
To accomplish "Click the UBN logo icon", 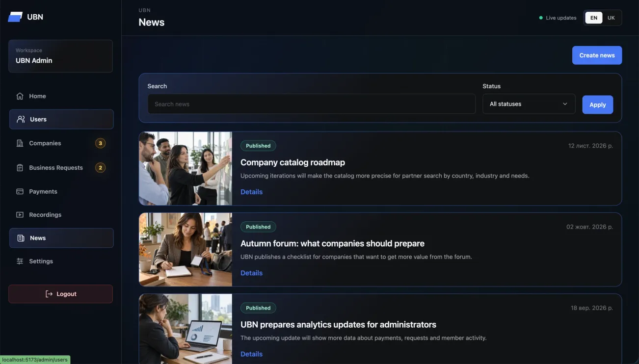I will pos(15,17).
